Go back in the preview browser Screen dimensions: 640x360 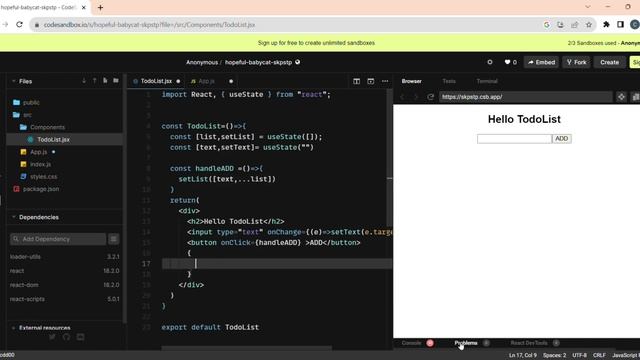tap(402, 97)
